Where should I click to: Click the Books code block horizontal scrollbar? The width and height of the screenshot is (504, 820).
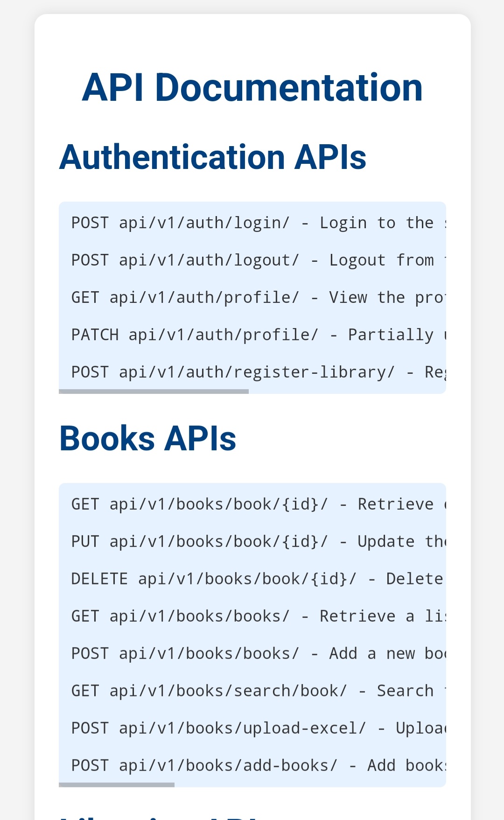point(117,785)
